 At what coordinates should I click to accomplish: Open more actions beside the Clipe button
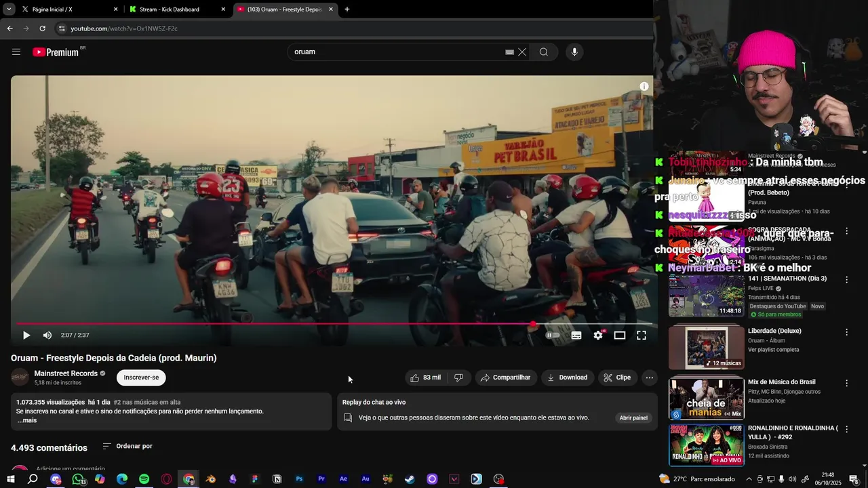click(x=649, y=378)
